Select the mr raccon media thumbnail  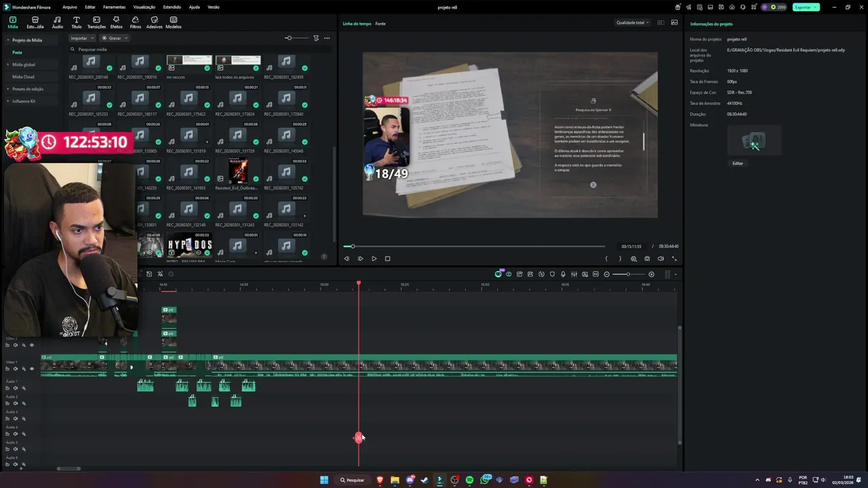[x=189, y=64]
